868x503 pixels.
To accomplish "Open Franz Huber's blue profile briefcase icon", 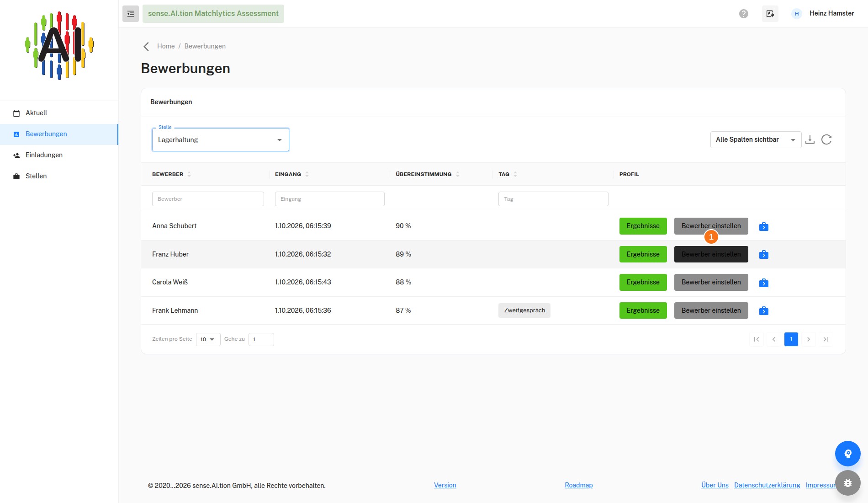I will [x=764, y=254].
